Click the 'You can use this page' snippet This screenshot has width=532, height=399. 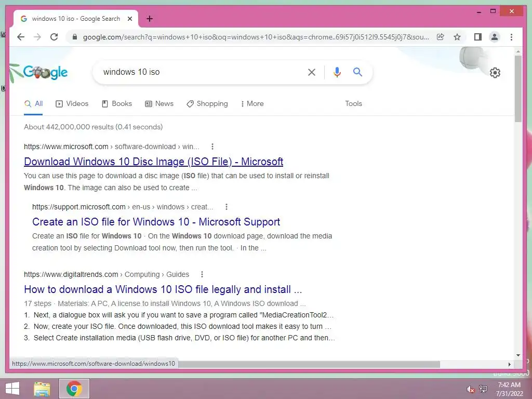177,182
